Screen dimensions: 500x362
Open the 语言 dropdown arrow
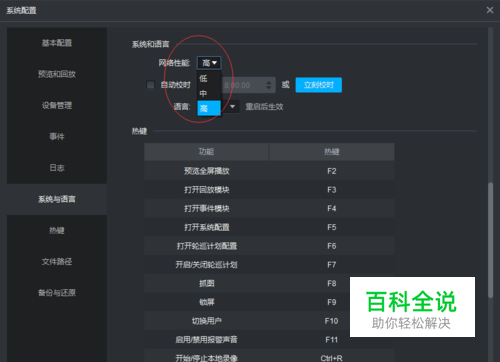pos(232,107)
